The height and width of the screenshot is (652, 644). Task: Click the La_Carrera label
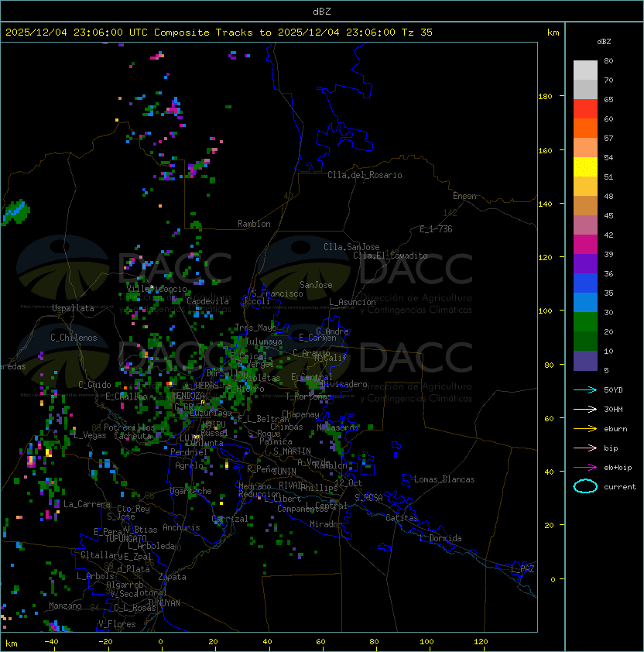pyautogui.click(x=87, y=504)
